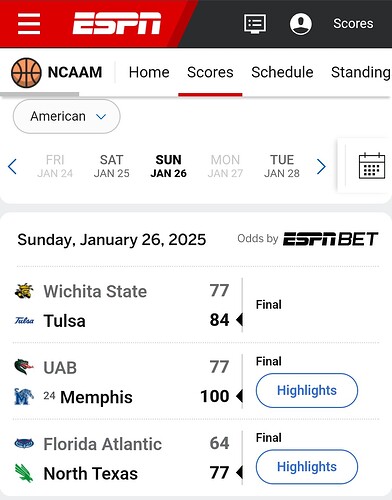
Task: Open Highlights for Florida Atlantic vs North Texas
Action: click(307, 467)
